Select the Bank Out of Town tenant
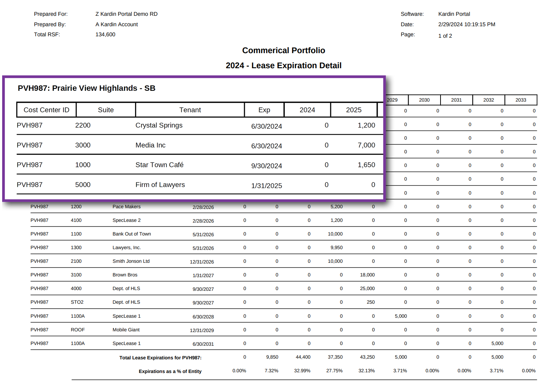Viewport: 545px width, 392px height. pyautogui.click(x=132, y=234)
